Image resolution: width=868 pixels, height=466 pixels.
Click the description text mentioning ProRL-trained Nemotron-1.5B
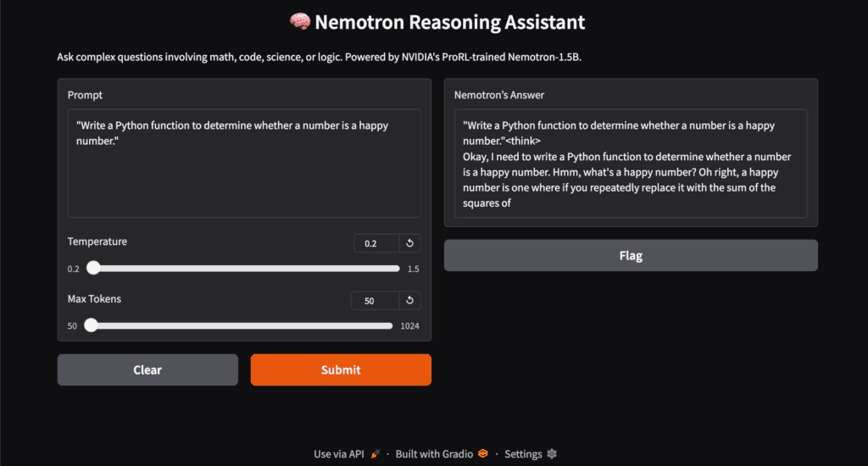[319, 57]
